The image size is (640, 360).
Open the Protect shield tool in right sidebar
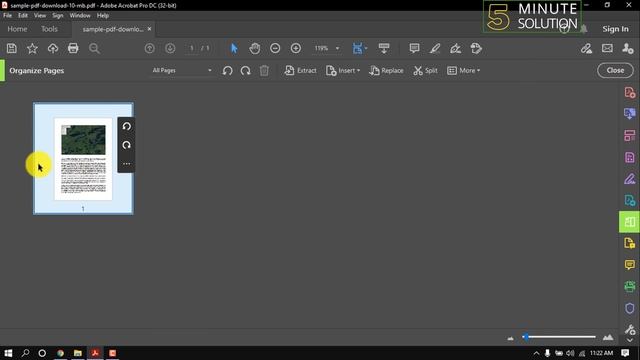point(630,308)
